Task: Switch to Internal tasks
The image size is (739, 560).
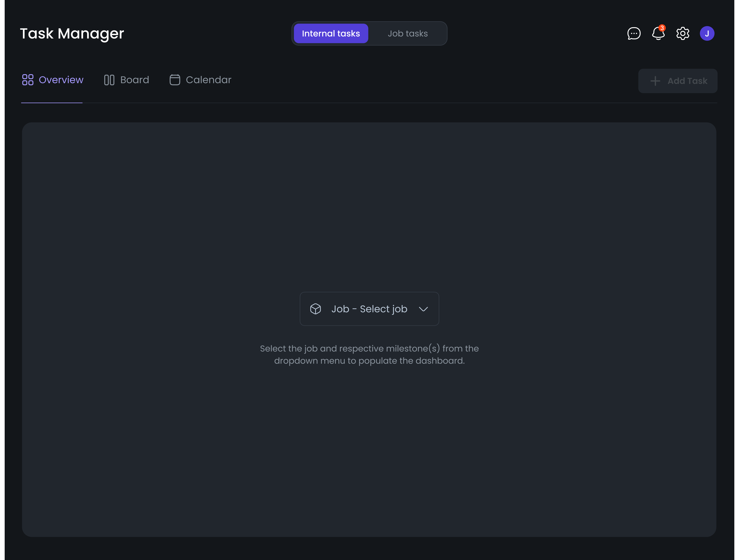Action: click(x=331, y=33)
